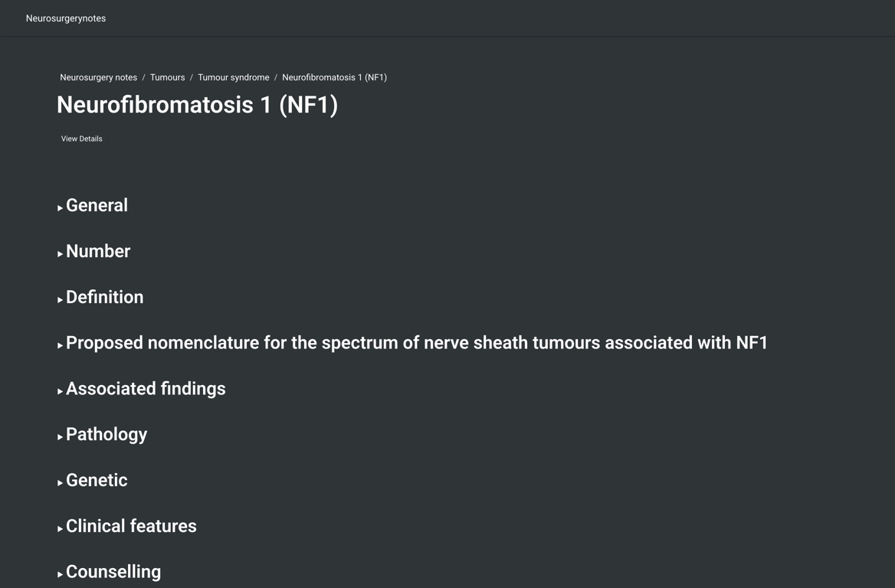
Task: Click the disclosure triangle beside Definition
Action: [60, 299]
